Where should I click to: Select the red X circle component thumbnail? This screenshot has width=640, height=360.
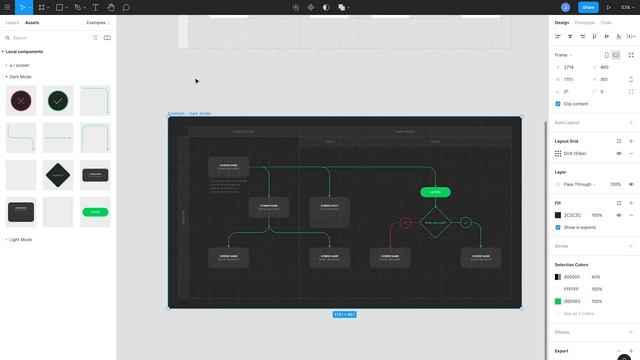tap(21, 101)
